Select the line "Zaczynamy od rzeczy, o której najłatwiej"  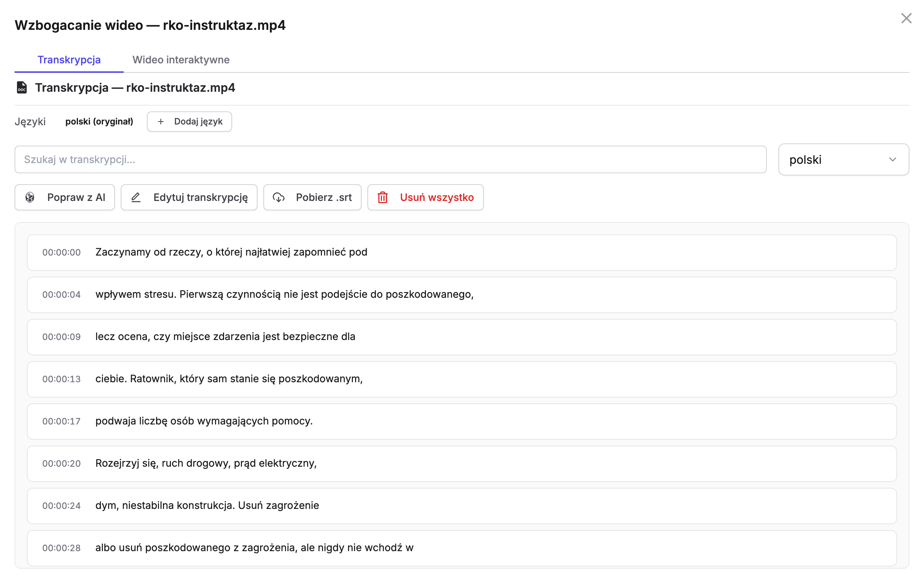[x=462, y=252]
